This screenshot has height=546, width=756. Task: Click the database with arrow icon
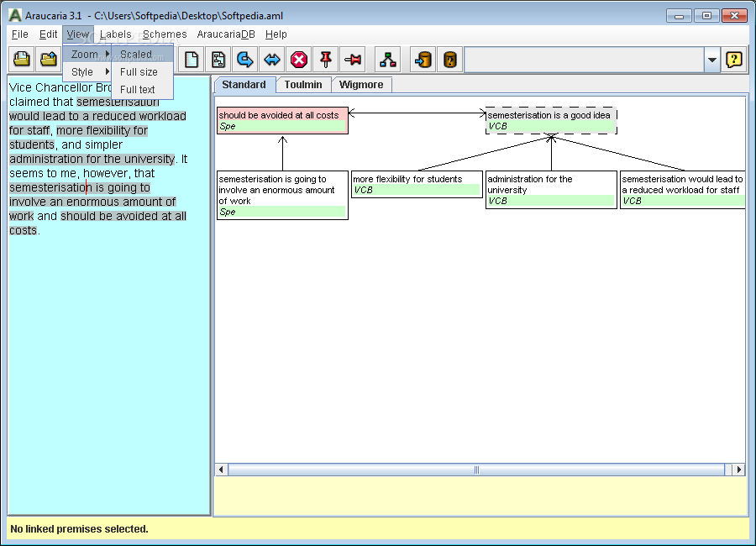(423, 60)
